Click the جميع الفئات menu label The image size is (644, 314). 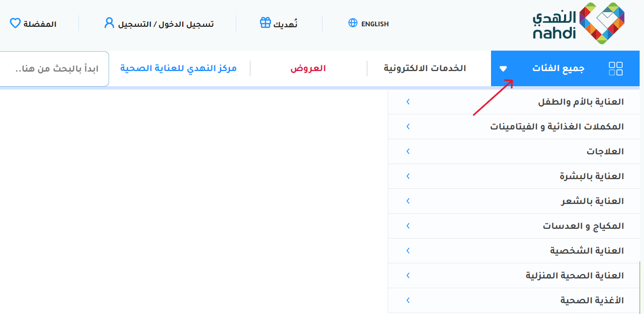[x=558, y=68]
